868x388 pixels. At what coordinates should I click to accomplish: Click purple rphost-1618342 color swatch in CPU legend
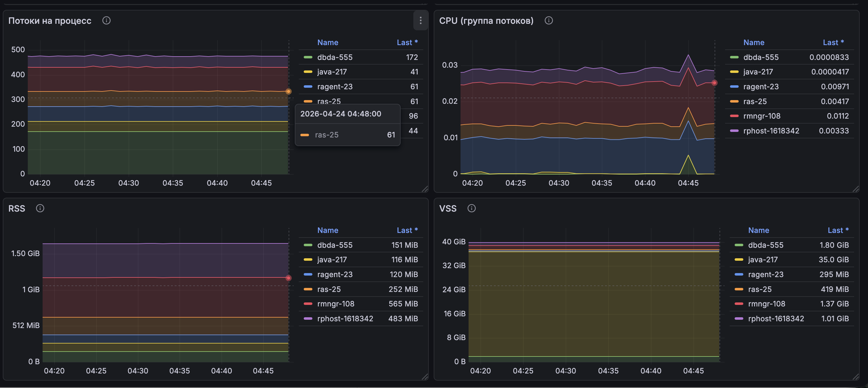pyautogui.click(x=734, y=131)
